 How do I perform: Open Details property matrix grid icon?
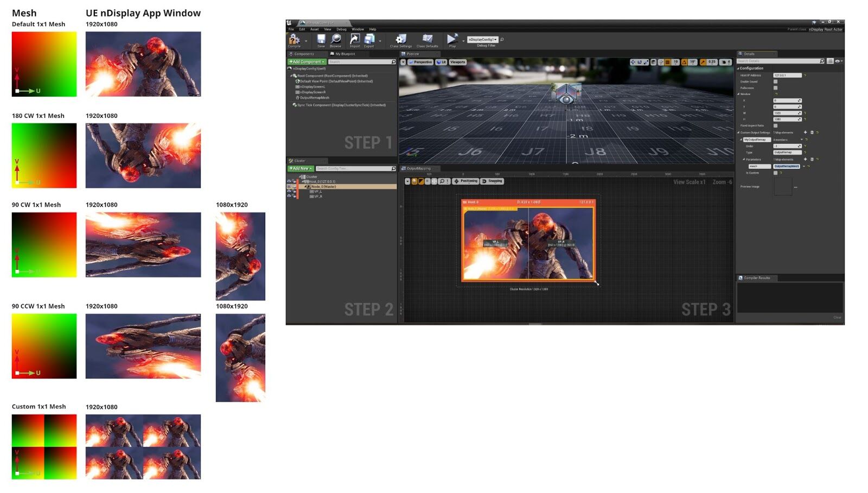point(830,61)
